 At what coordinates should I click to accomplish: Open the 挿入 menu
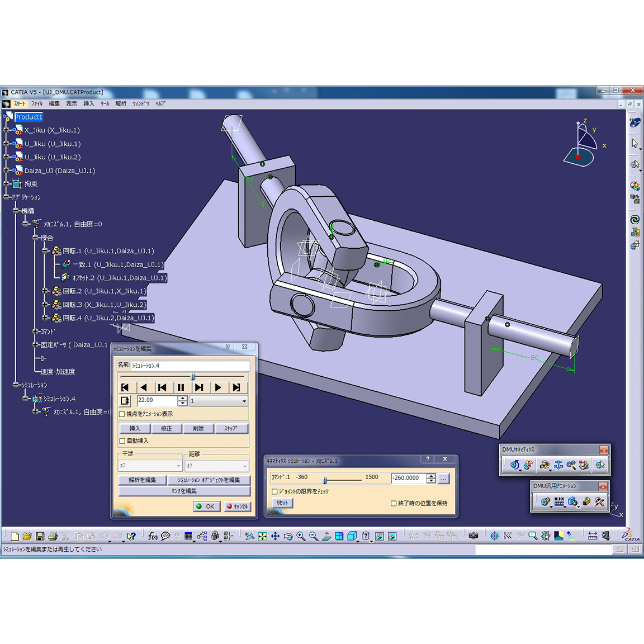[x=89, y=103]
